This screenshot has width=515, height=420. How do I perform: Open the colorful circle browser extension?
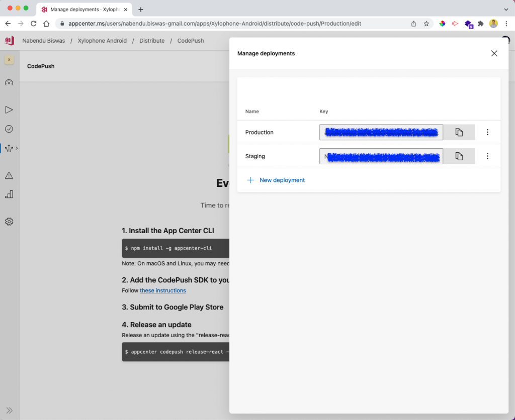tap(443, 24)
